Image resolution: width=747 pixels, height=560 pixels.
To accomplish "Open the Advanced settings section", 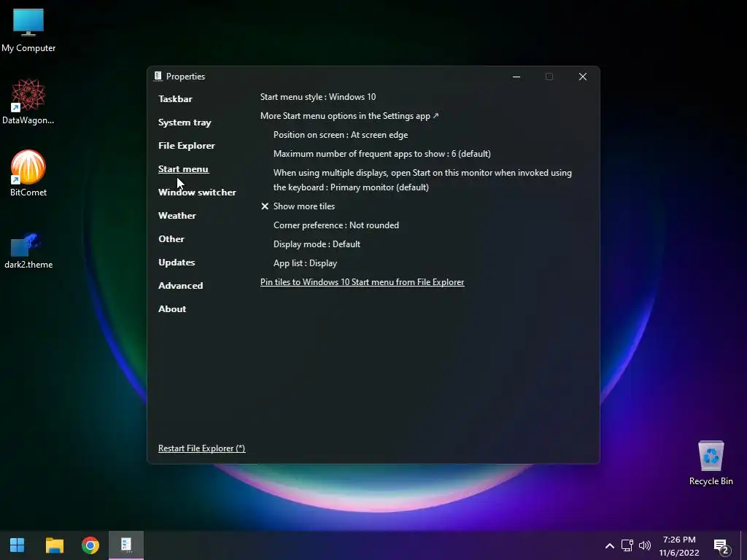I will click(x=181, y=286).
